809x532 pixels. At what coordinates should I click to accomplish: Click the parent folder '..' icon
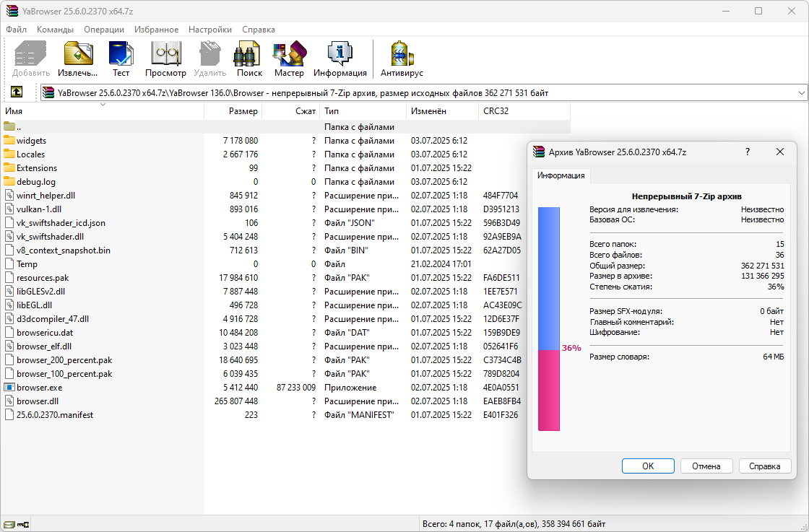pos(9,126)
